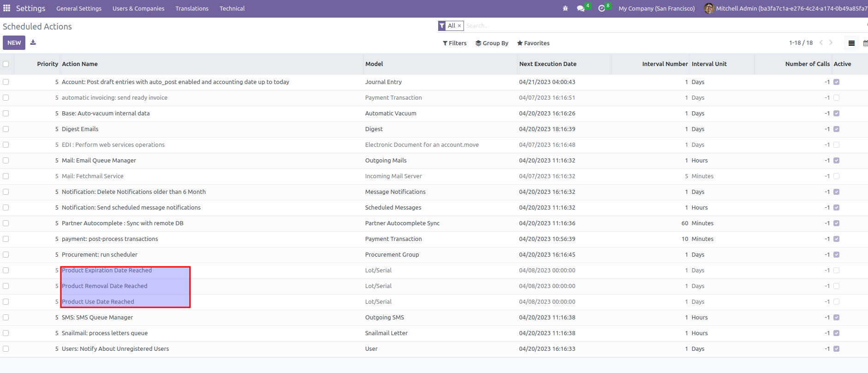This screenshot has width=868, height=373.
Task: Click the debug bug icon
Action: pyautogui.click(x=565, y=8)
